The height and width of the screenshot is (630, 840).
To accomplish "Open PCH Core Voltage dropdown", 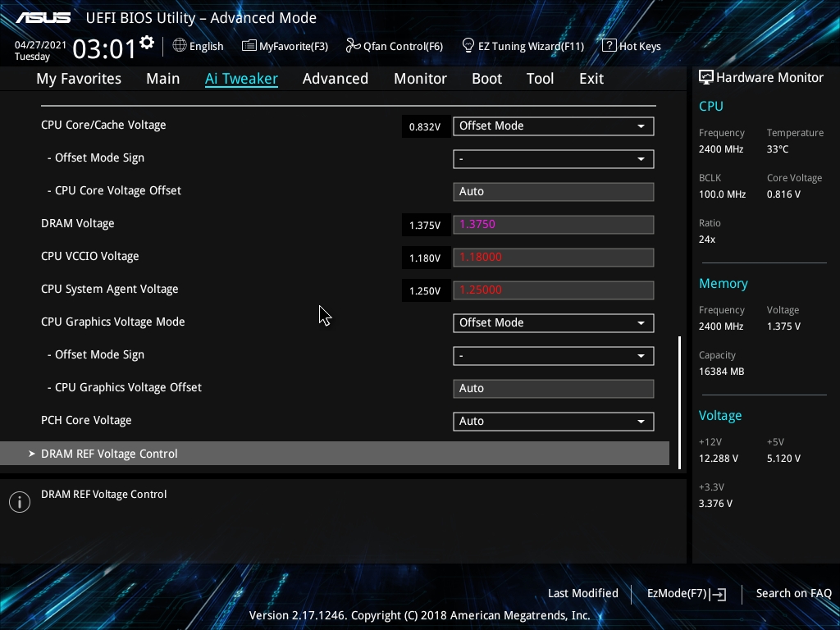I will (x=554, y=422).
